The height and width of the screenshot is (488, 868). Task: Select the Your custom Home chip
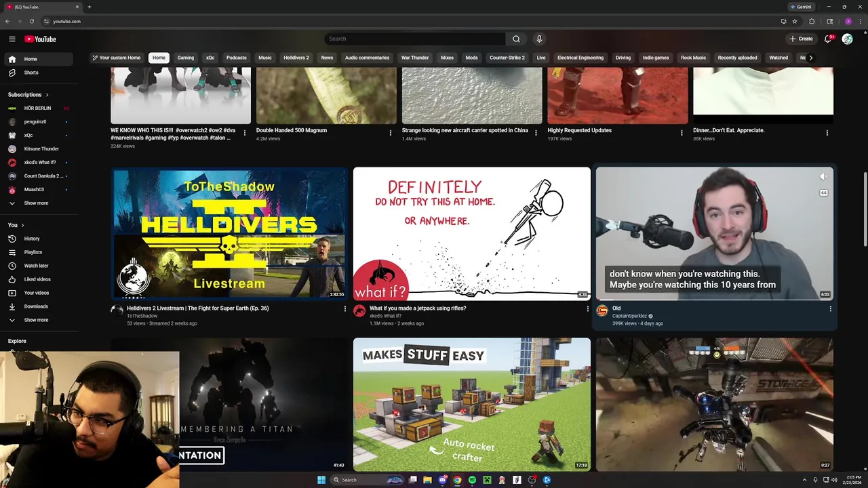click(117, 58)
